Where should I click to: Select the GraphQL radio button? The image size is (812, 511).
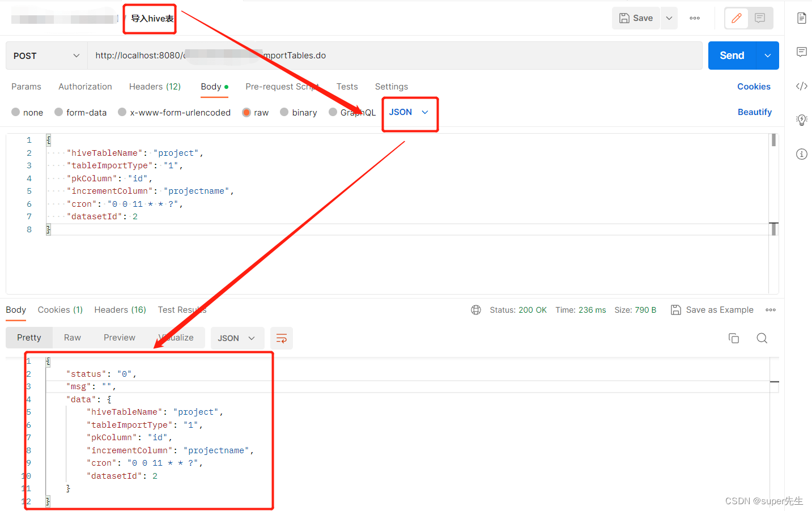click(333, 112)
